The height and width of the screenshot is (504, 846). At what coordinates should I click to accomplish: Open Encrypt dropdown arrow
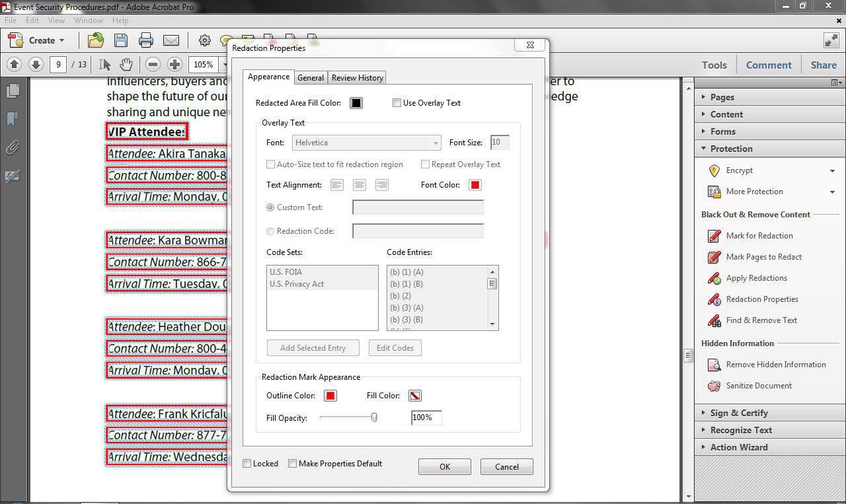point(832,171)
